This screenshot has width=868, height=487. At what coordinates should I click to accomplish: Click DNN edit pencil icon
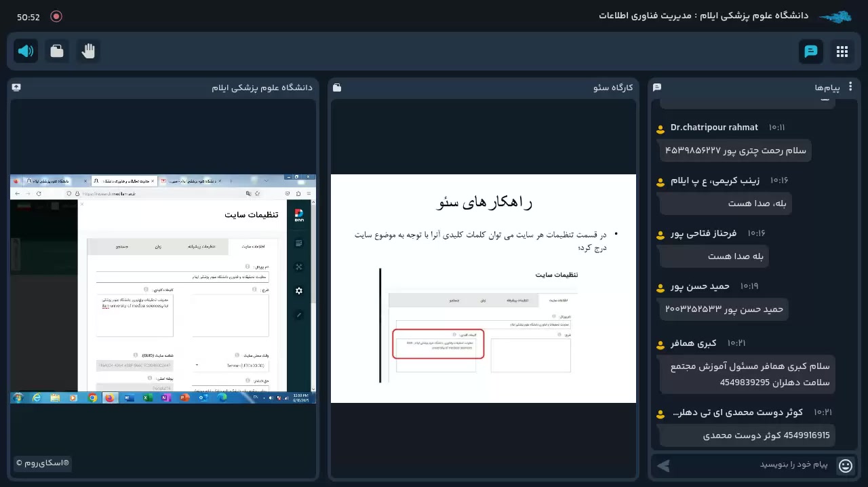pos(299,315)
